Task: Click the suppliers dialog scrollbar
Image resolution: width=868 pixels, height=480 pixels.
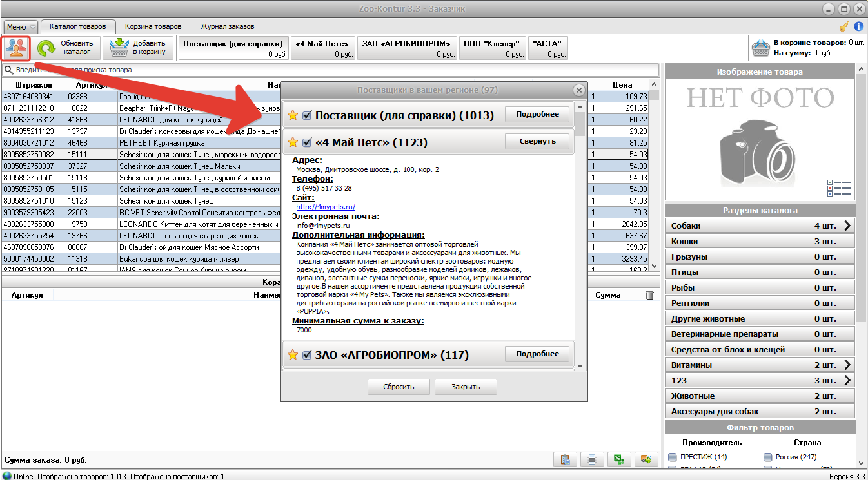Action: point(580,235)
